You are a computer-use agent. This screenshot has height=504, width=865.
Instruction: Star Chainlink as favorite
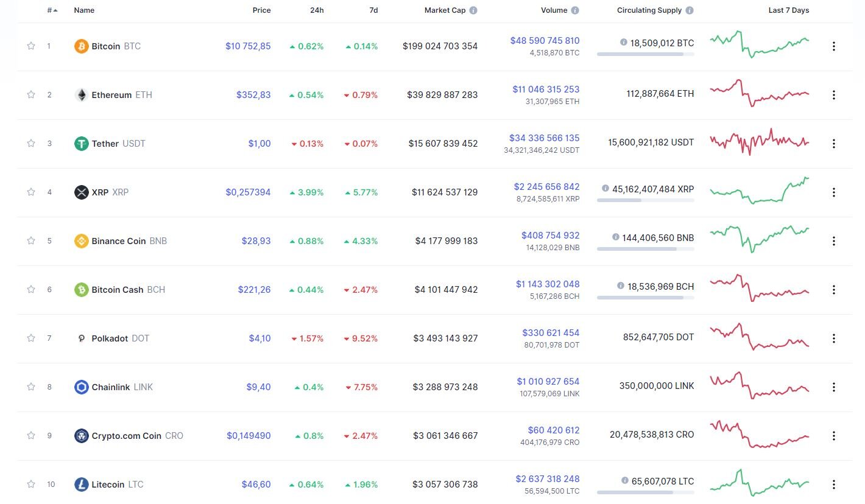pyautogui.click(x=31, y=387)
